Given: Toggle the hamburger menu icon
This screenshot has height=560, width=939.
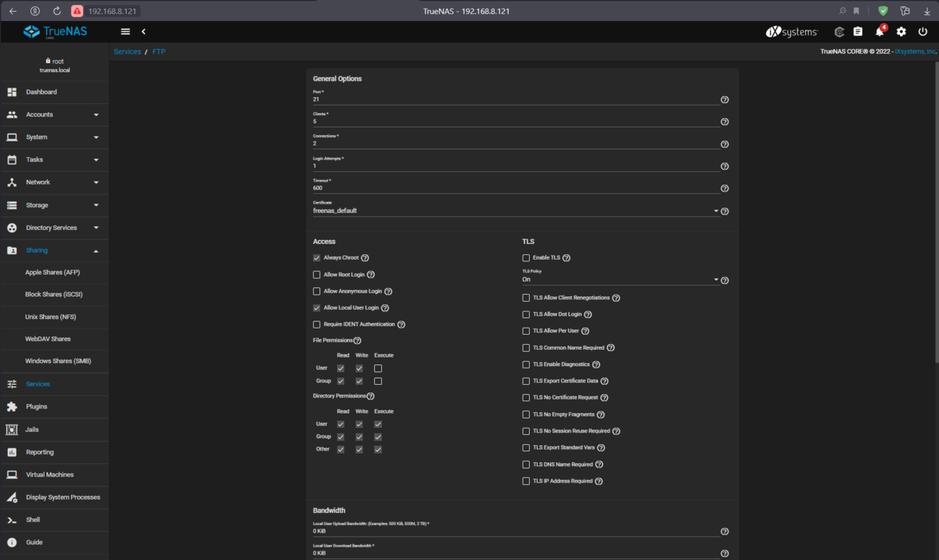Looking at the screenshot, I should pyautogui.click(x=125, y=31).
